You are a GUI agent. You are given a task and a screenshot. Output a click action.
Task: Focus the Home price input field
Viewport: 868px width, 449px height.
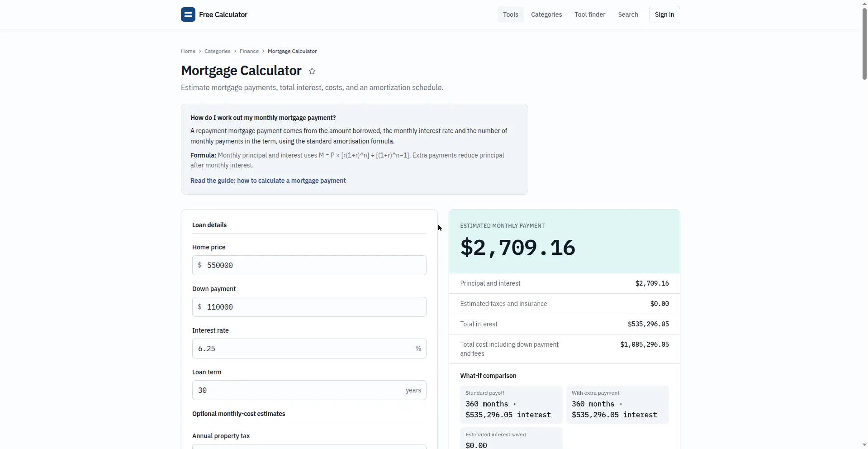(x=309, y=265)
